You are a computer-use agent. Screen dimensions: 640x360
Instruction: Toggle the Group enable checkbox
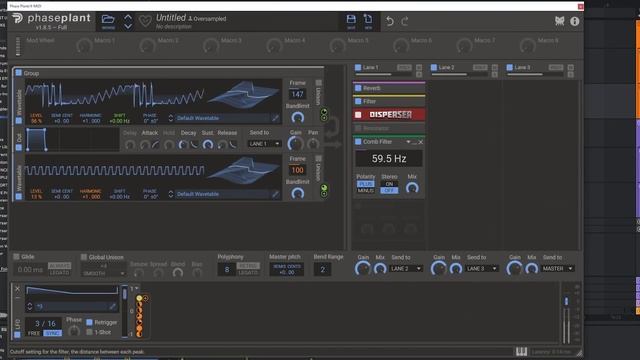[18, 73]
